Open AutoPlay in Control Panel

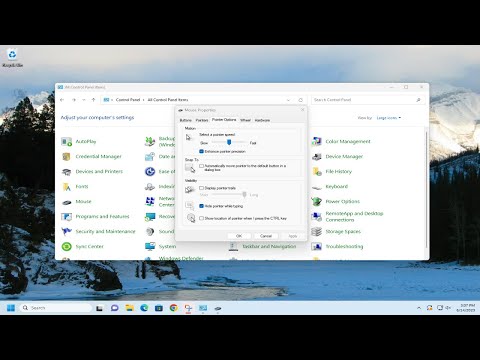click(79, 141)
